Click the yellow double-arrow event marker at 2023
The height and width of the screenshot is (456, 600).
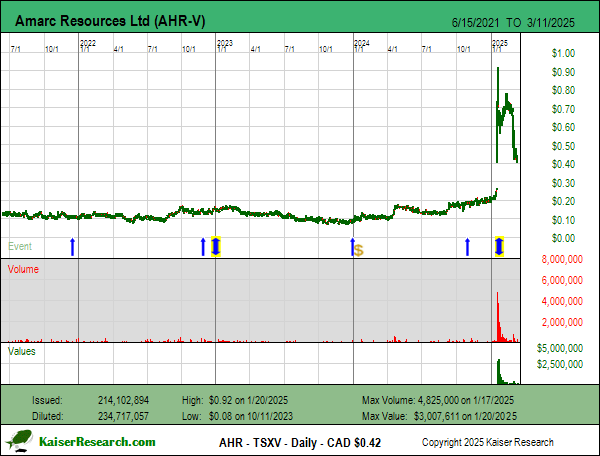[216, 247]
